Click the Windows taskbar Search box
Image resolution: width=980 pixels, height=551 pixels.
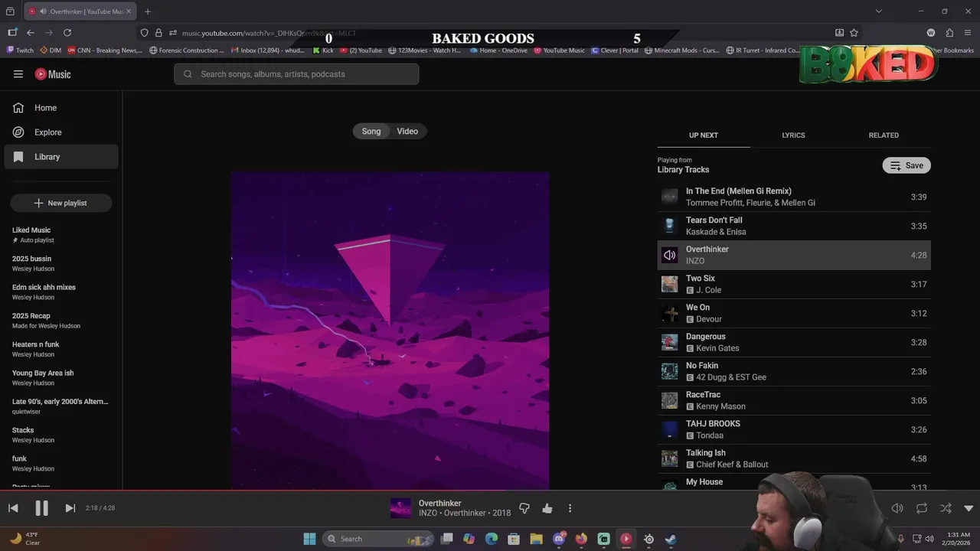[x=377, y=539]
